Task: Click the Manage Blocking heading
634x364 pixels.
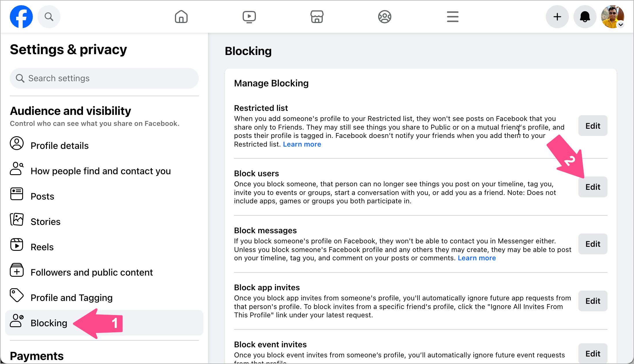Action: pyautogui.click(x=271, y=83)
